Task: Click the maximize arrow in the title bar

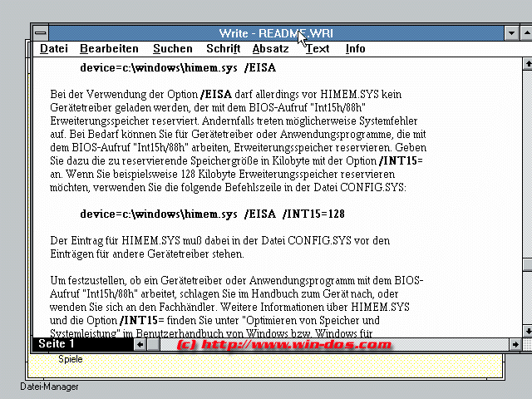Action: (527, 33)
